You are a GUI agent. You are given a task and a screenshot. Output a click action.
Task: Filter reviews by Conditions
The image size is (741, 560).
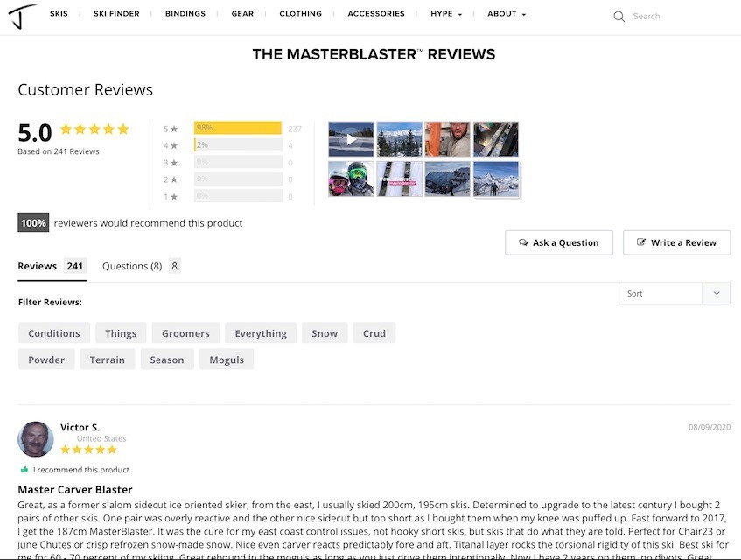[54, 333]
